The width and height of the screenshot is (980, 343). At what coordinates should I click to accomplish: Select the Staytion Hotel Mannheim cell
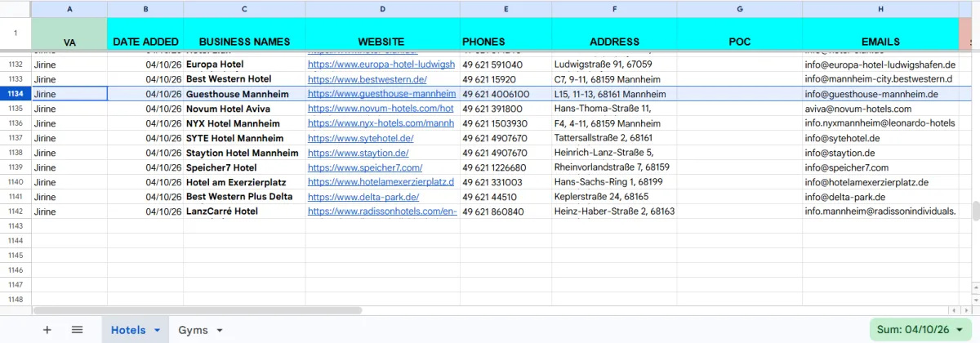pyautogui.click(x=245, y=153)
